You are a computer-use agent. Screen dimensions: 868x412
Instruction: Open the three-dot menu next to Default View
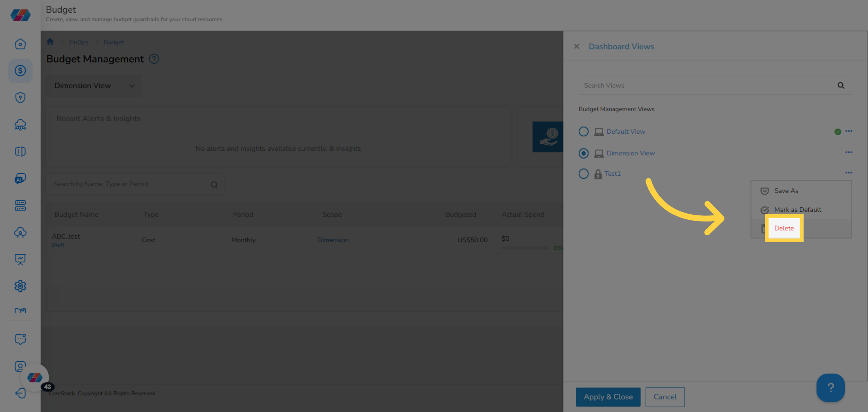(849, 131)
